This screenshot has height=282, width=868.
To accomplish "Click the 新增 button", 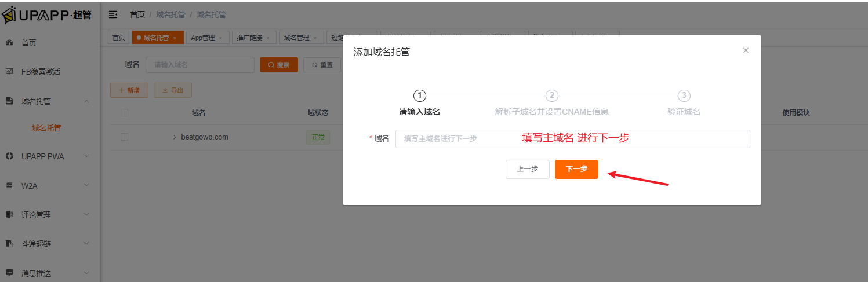I will tap(129, 90).
